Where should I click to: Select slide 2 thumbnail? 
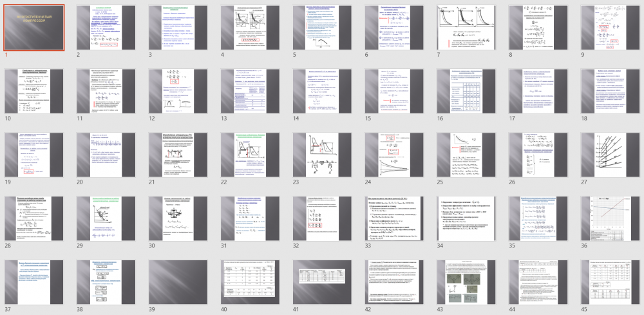click(106, 28)
